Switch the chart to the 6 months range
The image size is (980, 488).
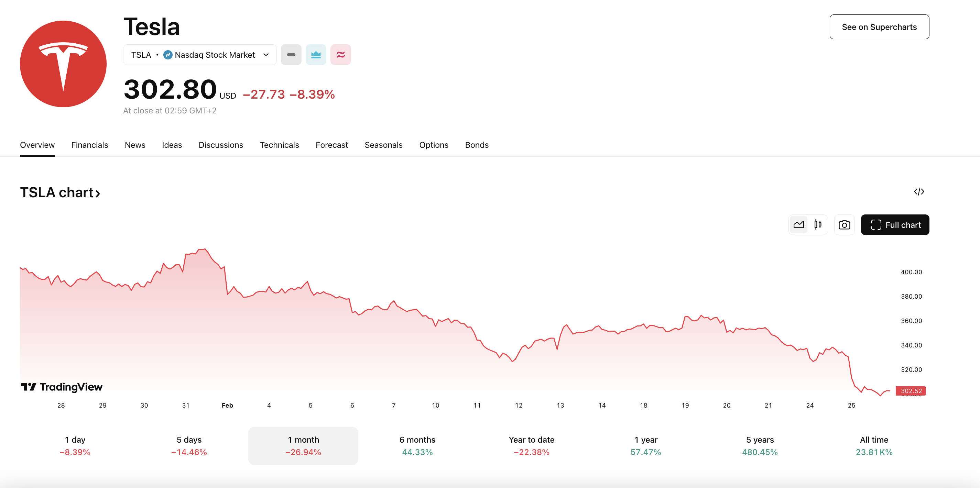coord(417,445)
